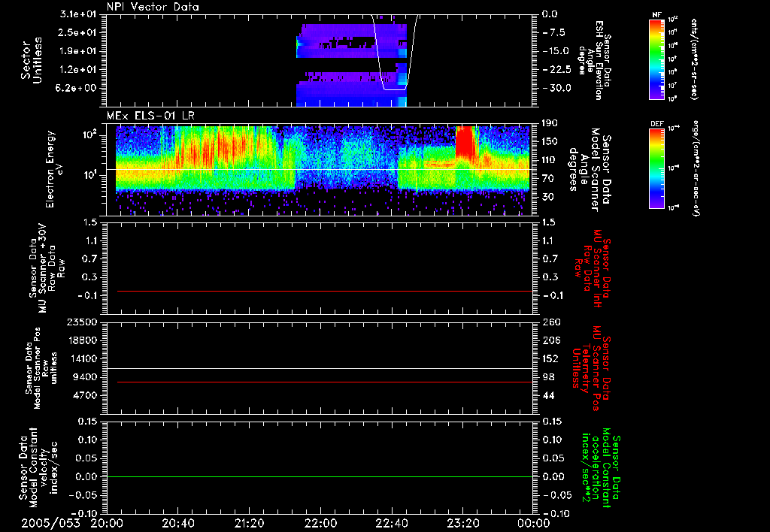Image resolution: width=770 pixels, height=532 pixels.
Task: Click the '190' scanner angle tick label
Action: click(550, 123)
